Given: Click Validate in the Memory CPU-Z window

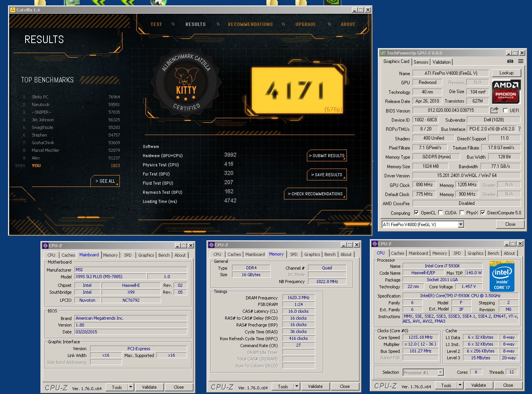Looking at the screenshot, I should (315, 386).
